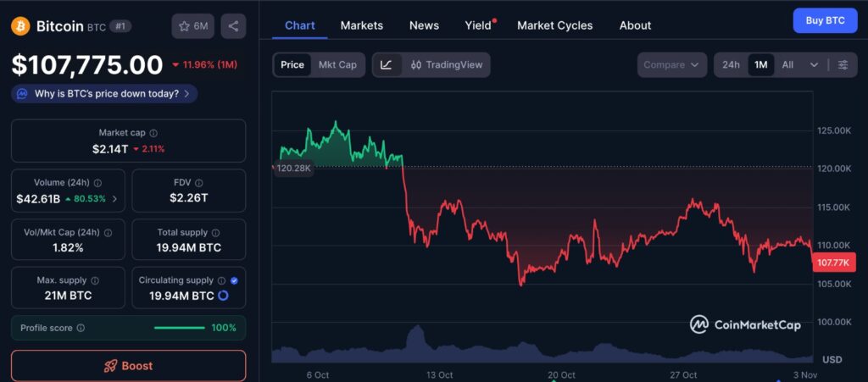Screen dimensions: 868x382
Task: Expand Volume (24h) details chevron
Action: [x=114, y=199]
